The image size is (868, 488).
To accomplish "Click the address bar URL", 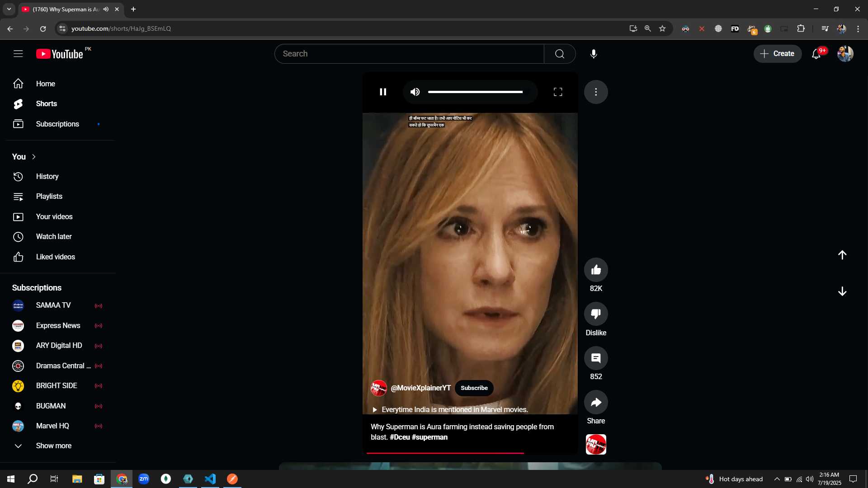I will pyautogui.click(x=121, y=28).
